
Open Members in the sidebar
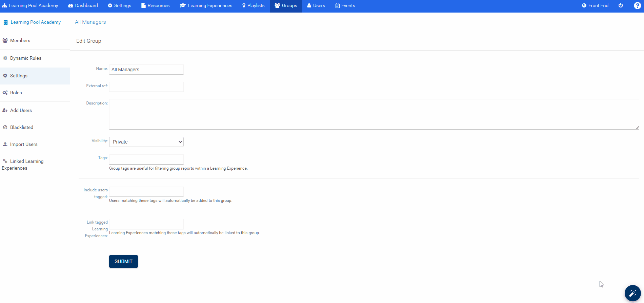20,40
